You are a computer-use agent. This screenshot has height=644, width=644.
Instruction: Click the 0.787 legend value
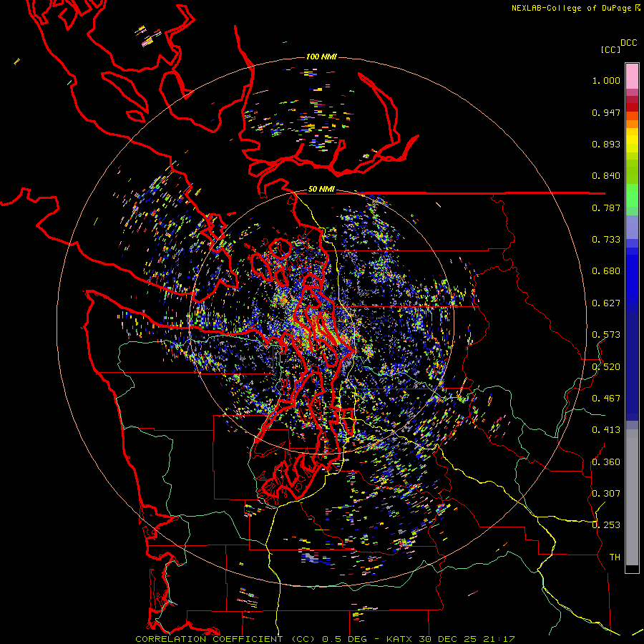click(606, 208)
